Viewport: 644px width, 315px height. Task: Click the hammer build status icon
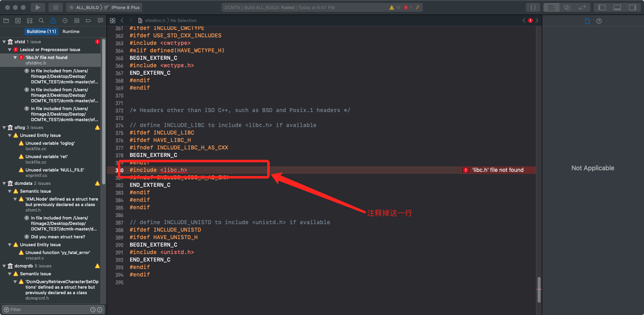tap(417, 7)
